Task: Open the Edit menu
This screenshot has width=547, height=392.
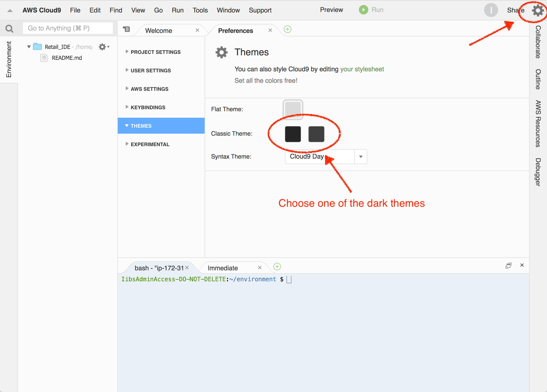Action: (95, 10)
